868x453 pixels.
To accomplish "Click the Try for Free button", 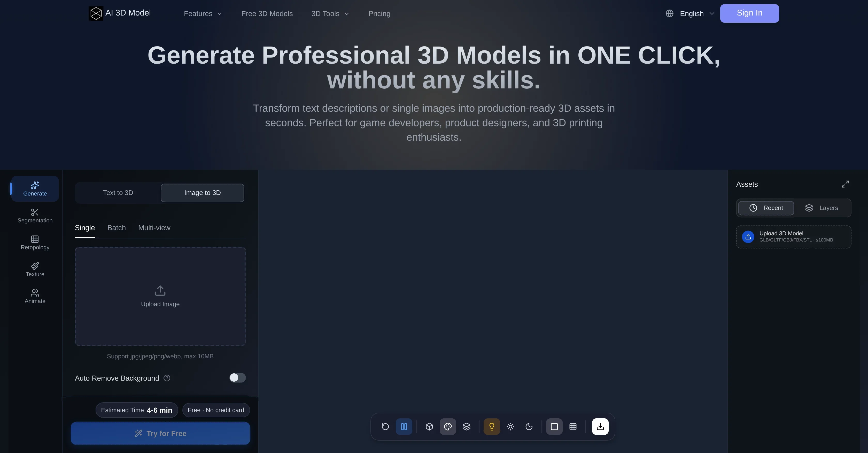I will 160,433.
